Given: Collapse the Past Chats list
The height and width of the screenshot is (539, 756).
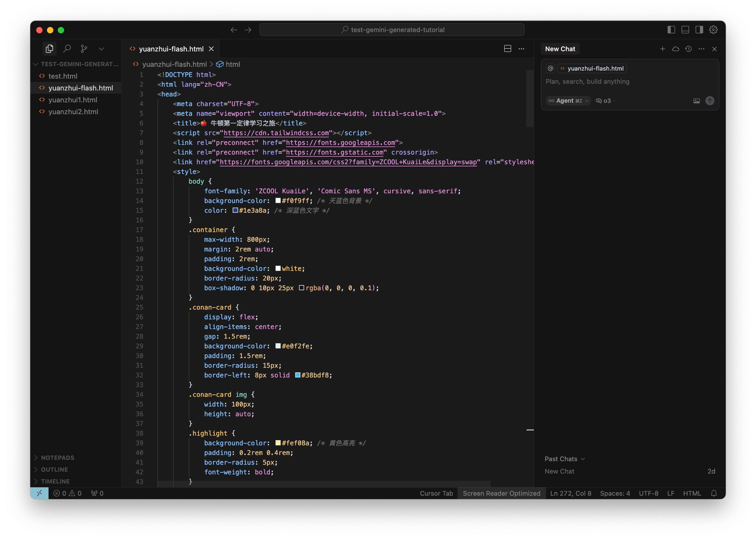Looking at the screenshot, I should [564, 459].
